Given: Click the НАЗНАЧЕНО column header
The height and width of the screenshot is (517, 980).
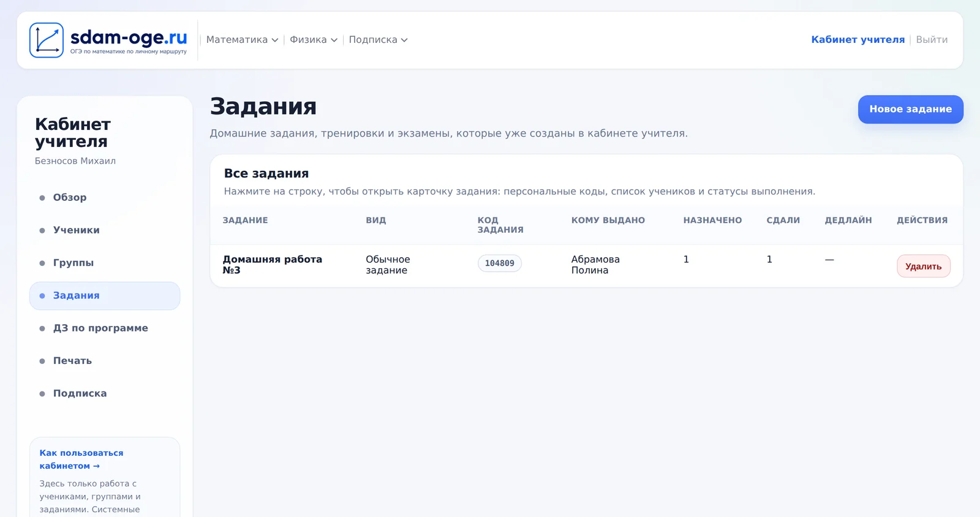Looking at the screenshot, I should pos(712,221).
